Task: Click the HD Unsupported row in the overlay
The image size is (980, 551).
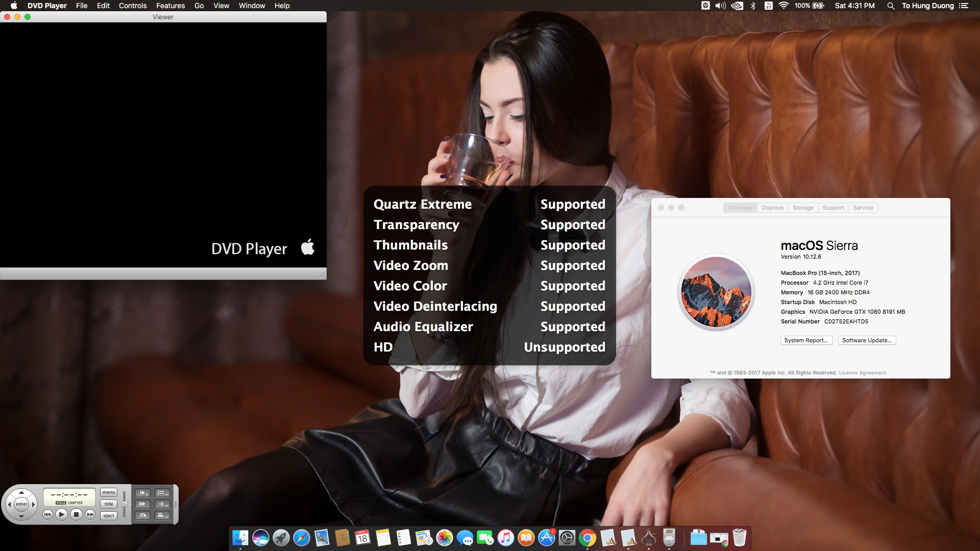Action: 489,347
